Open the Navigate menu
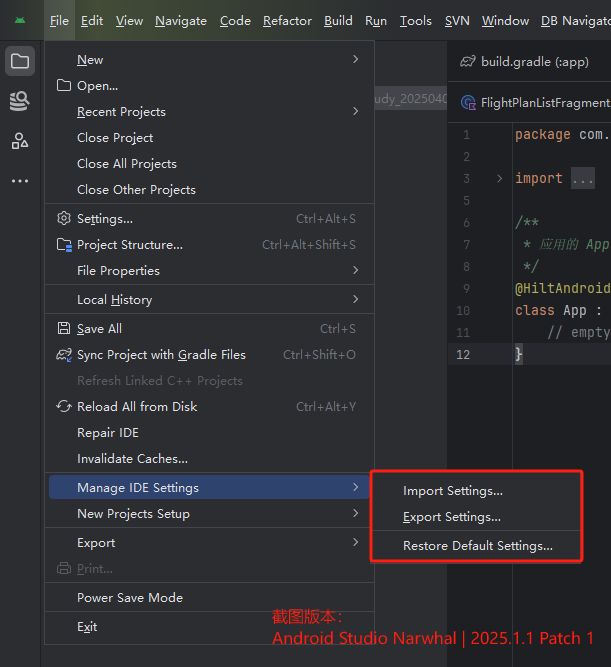This screenshot has height=667, width=611. coord(181,20)
